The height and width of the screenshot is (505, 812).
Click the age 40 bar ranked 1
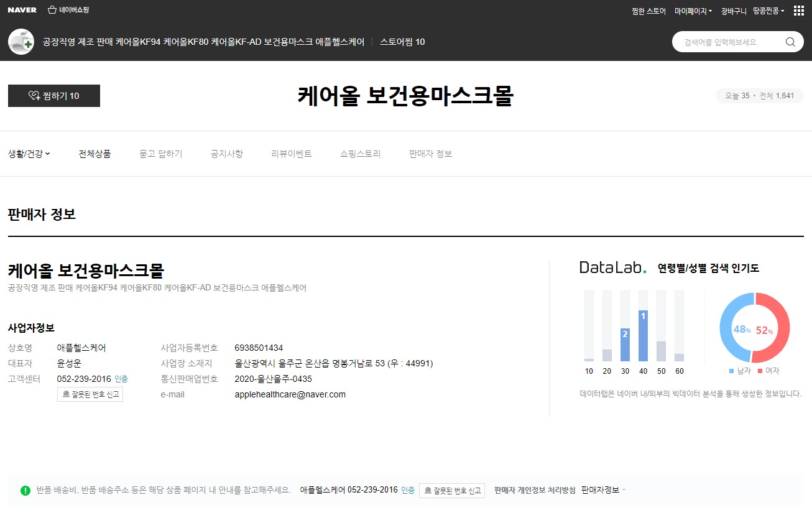click(644, 336)
